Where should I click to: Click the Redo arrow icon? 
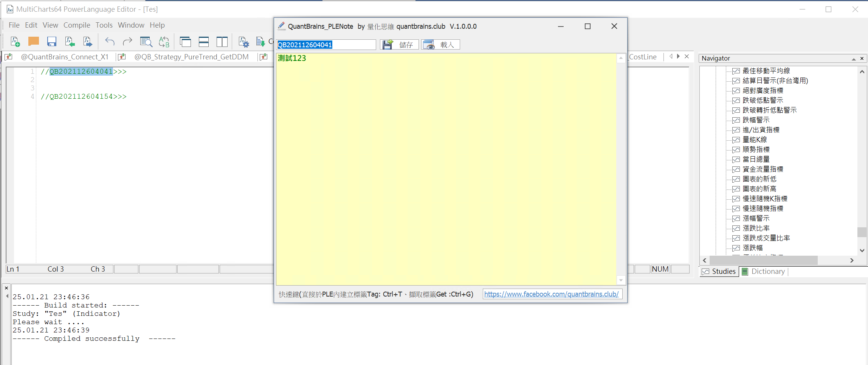pos(128,42)
